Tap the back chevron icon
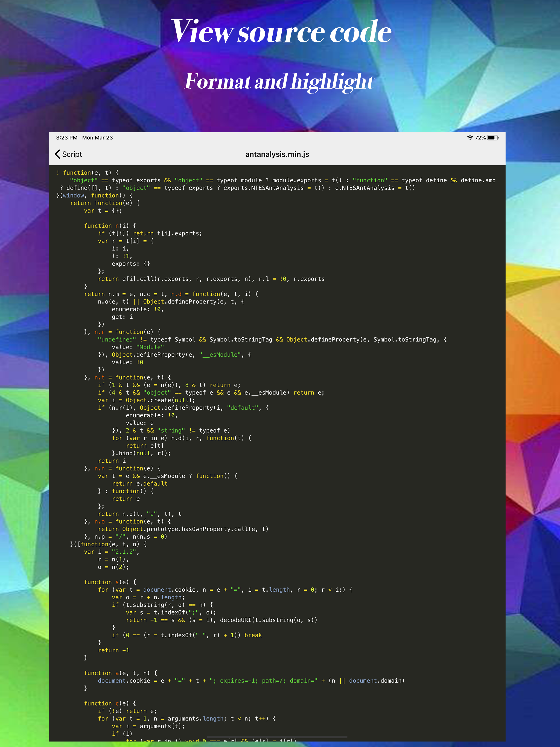The width and height of the screenshot is (560, 747). 57,154
